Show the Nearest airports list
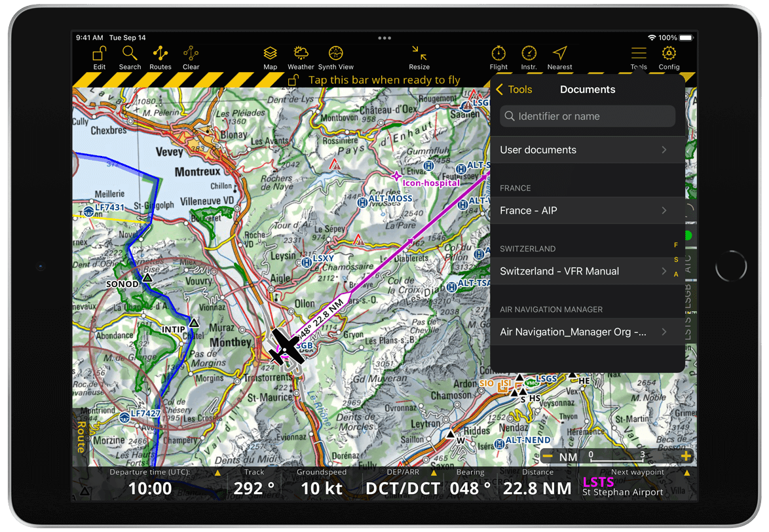This screenshot has width=769, height=532. coord(559,56)
